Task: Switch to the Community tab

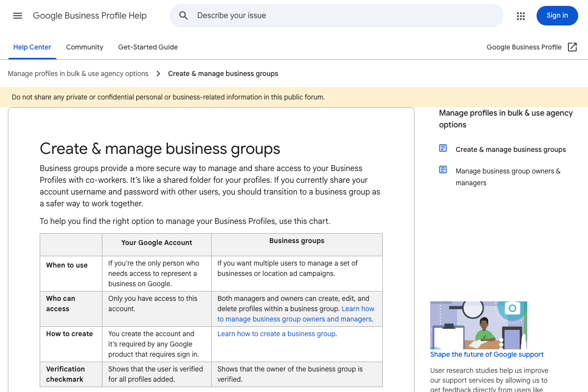Action: (85, 47)
